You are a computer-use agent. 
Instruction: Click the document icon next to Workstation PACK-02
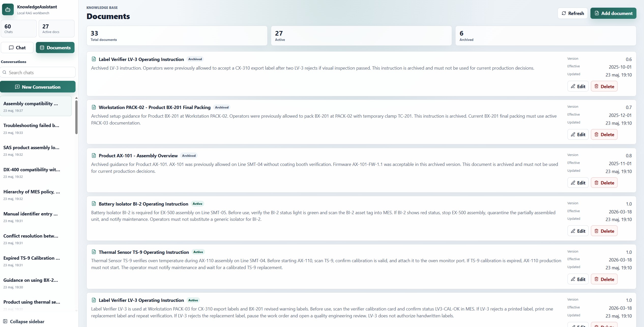pos(94,107)
